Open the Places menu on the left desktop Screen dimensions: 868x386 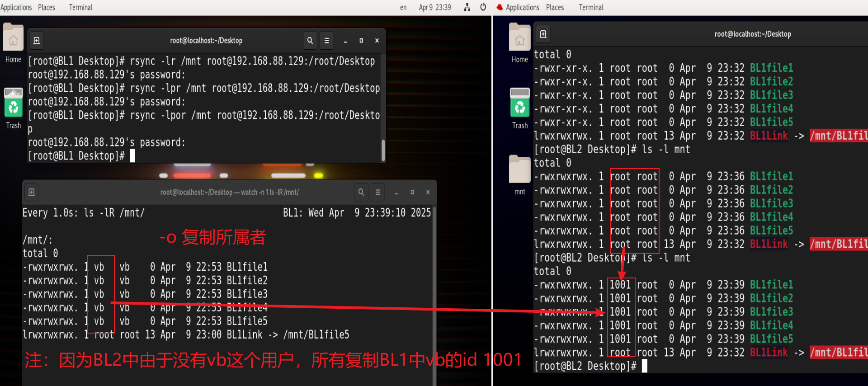click(47, 7)
